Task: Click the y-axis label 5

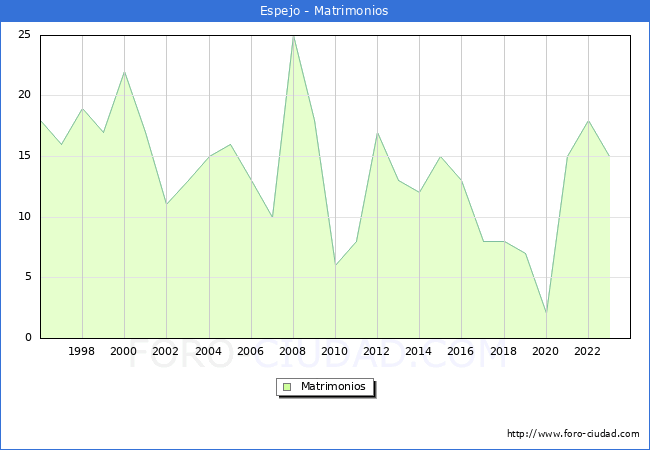Action: tap(28, 276)
